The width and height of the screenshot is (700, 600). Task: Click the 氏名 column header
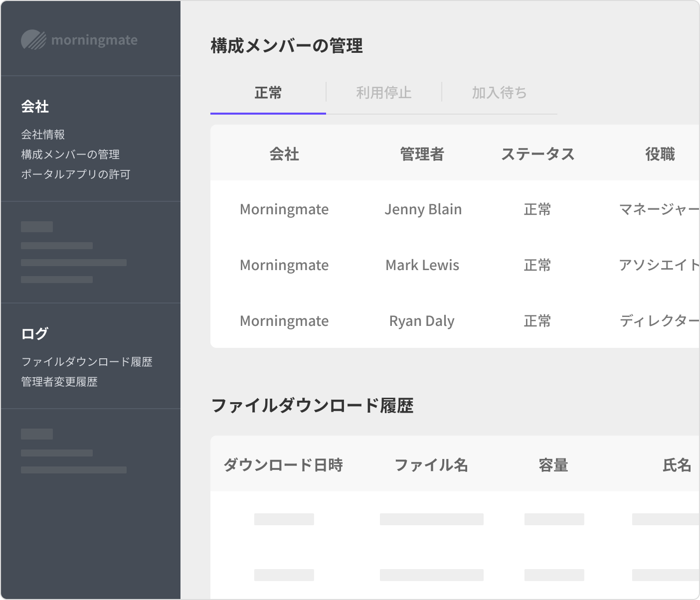pos(677,465)
